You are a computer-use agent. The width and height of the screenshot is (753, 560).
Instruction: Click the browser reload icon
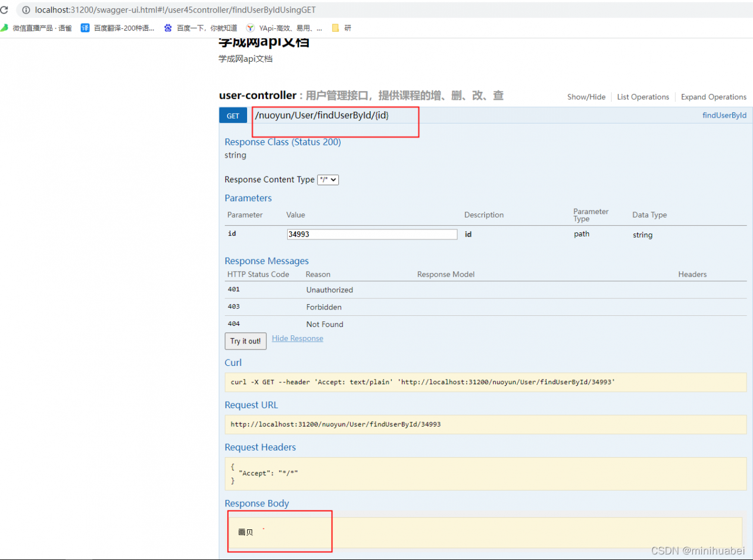[x=4, y=10]
